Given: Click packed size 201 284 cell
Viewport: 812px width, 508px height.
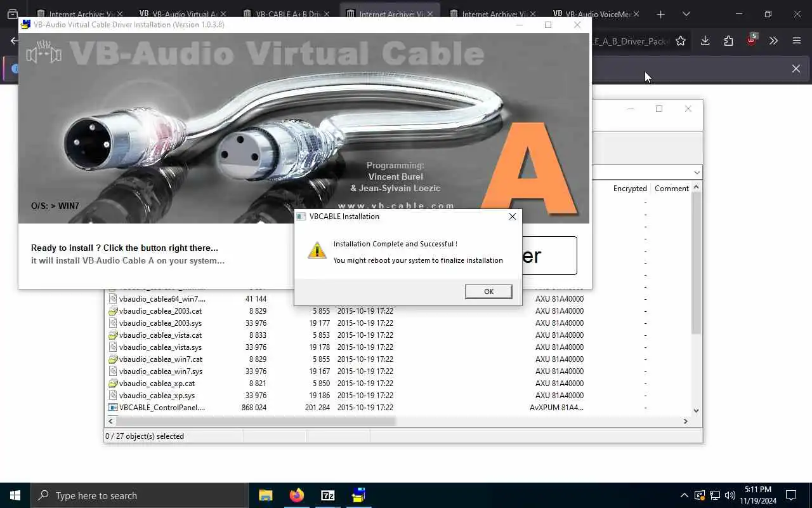Looking at the screenshot, I should point(317,408).
